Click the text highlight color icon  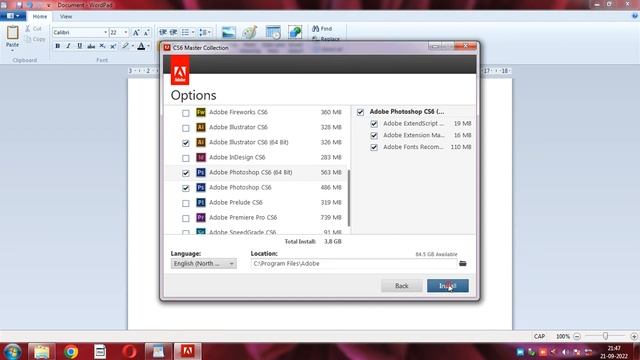coord(126,46)
